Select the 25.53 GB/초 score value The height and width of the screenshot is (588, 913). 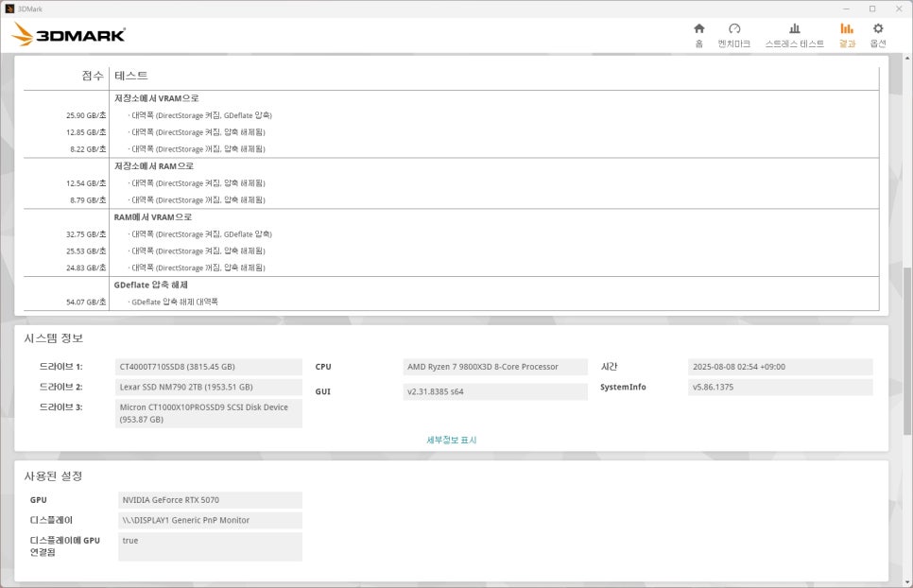click(86, 251)
